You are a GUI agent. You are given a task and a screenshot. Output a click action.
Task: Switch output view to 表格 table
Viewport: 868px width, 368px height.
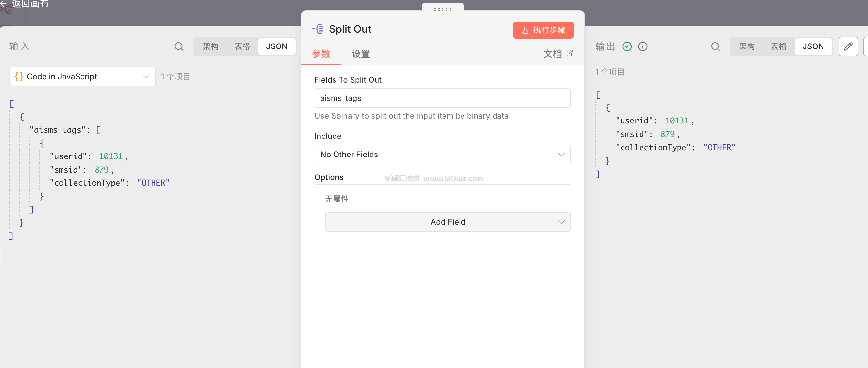click(778, 46)
